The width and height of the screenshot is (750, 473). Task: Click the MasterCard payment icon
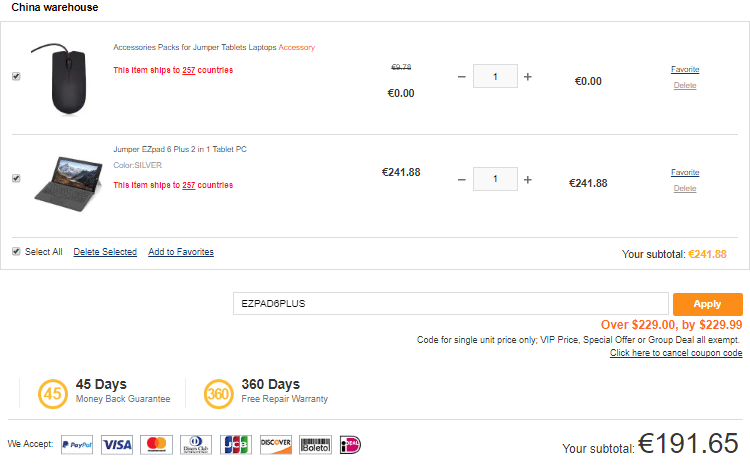click(x=155, y=444)
